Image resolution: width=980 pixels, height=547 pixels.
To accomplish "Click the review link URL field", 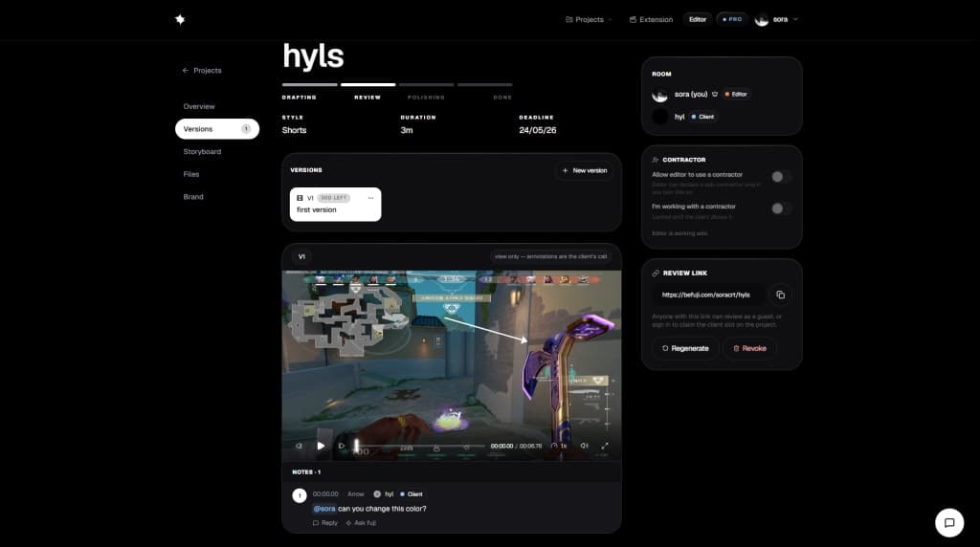I will (708, 295).
